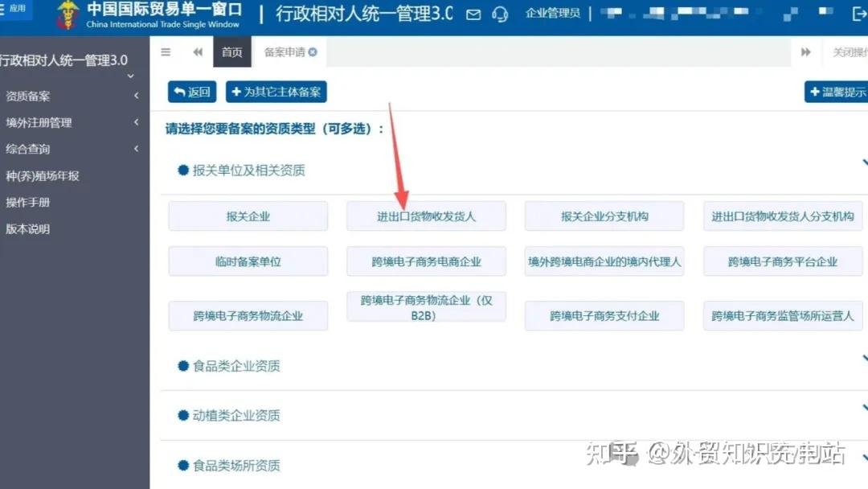Click the 返回 back button

(x=191, y=92)
